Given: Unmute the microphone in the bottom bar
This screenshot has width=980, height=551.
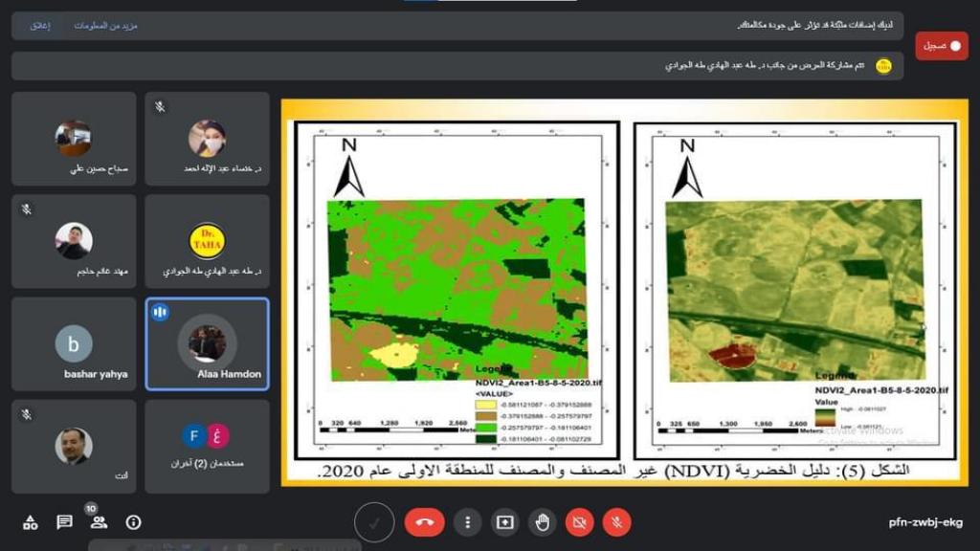Looking at the screenshot, I should (617, 522).
